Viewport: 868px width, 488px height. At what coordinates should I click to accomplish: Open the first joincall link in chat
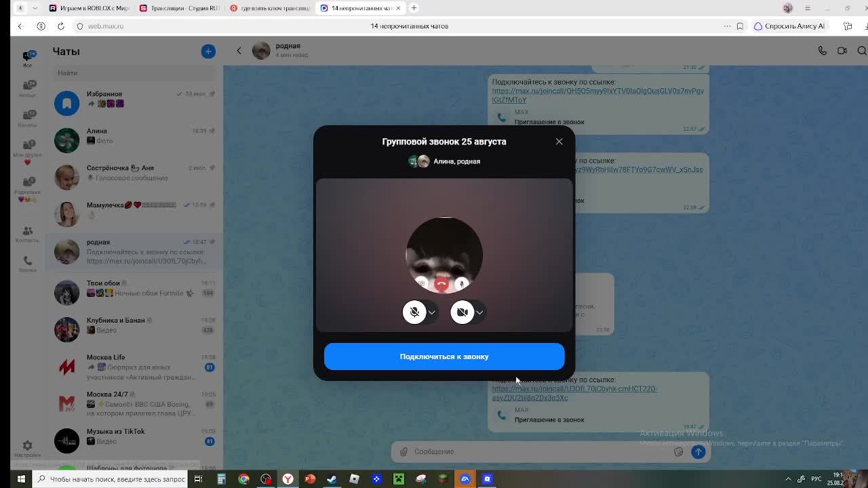point(597,96)
